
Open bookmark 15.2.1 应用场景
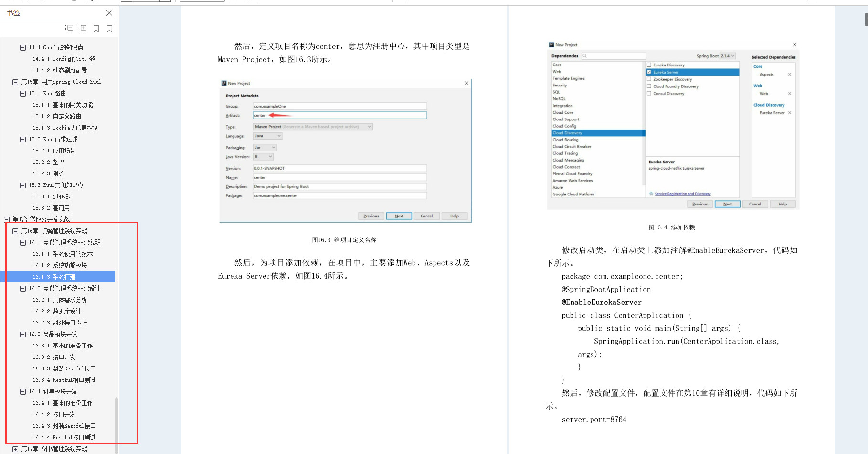(x=54, y=151)
